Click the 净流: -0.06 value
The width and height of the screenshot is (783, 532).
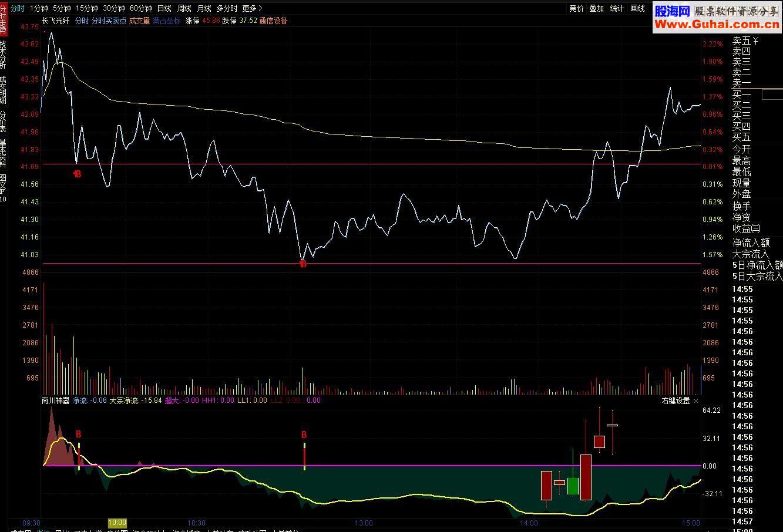(x=89, y=400)
